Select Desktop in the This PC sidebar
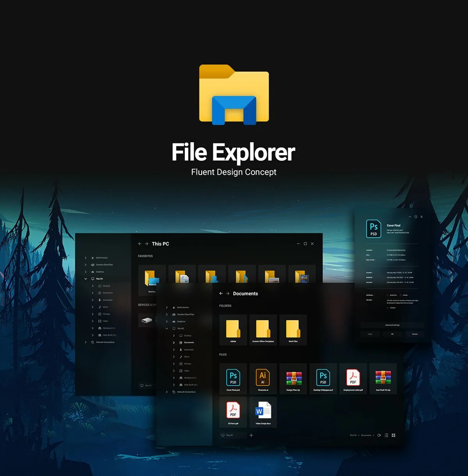This screenshot has height=476, width=468. coord(104,286)
